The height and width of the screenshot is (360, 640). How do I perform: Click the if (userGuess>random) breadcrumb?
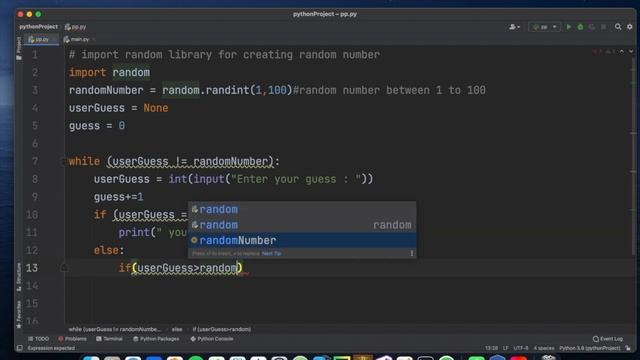222,329
